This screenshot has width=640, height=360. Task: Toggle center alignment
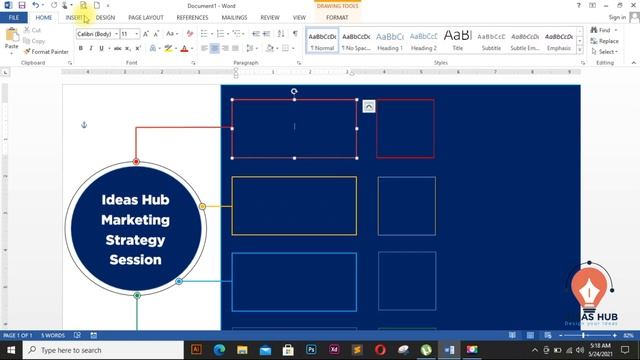click(x=215, y=49)
